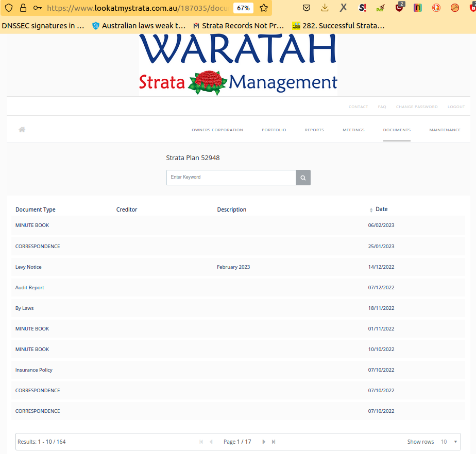The image size is (476, 454).
Task: Open the Audit Report document
Action: coord(238,288)
